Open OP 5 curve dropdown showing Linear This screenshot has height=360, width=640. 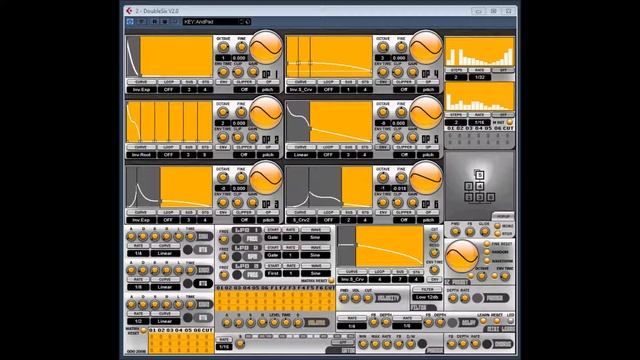coord(302,155)
